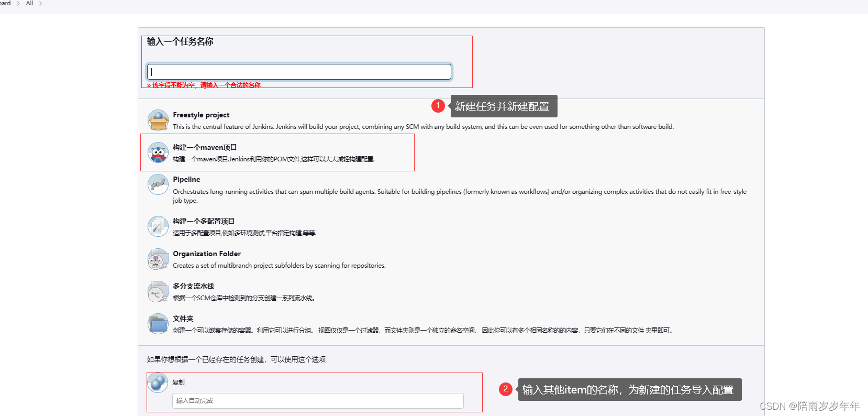Choose Organization Folder title
868x416 pixels.
point(207,254)
